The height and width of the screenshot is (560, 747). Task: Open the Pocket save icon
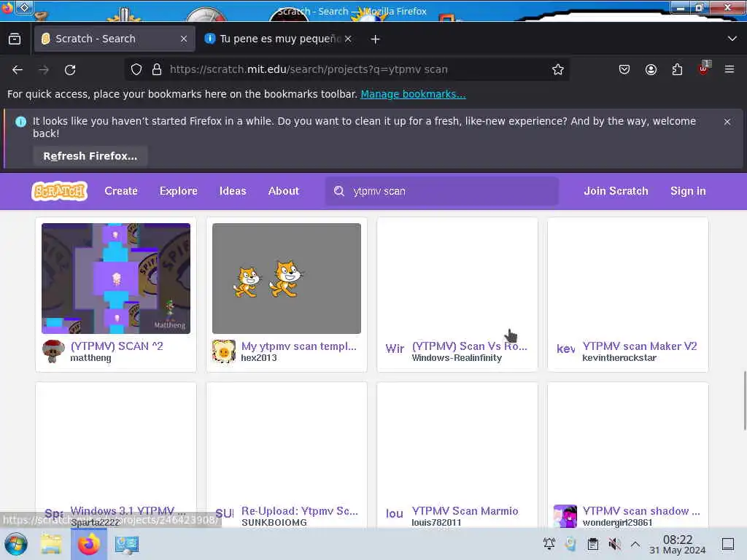pos(624,69)
